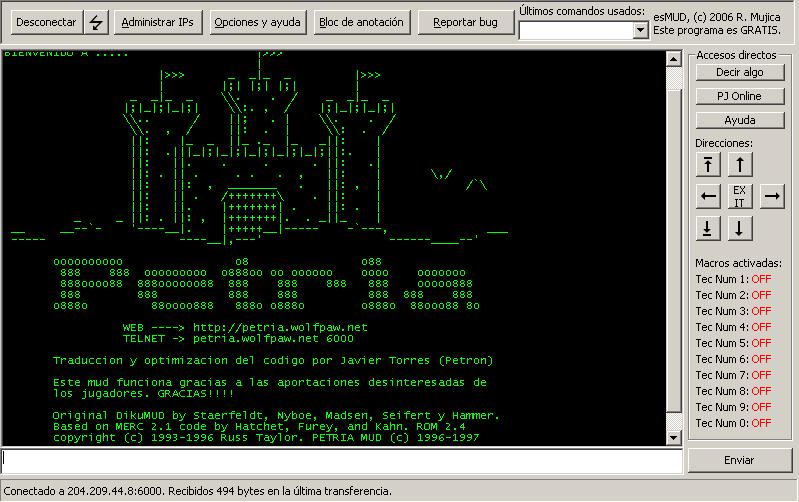Toggle the Tec Num 0 macro OFF indicator
Viewport: 799px width, 502px height.
click(x=761, y=423)
